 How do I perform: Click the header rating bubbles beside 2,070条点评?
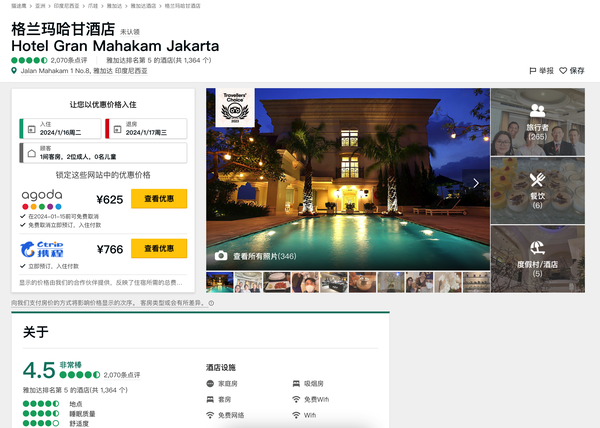(x=29, y=60)
